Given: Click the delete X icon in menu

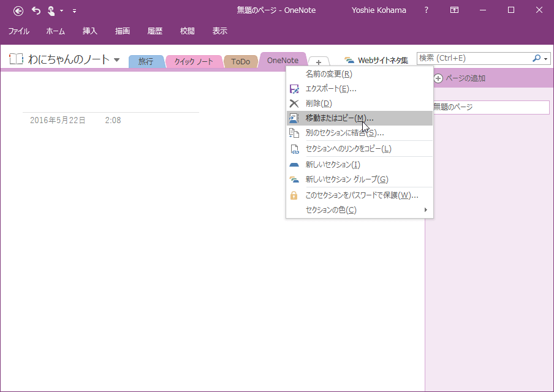Looking at the screenshot, I should (294, 104).
